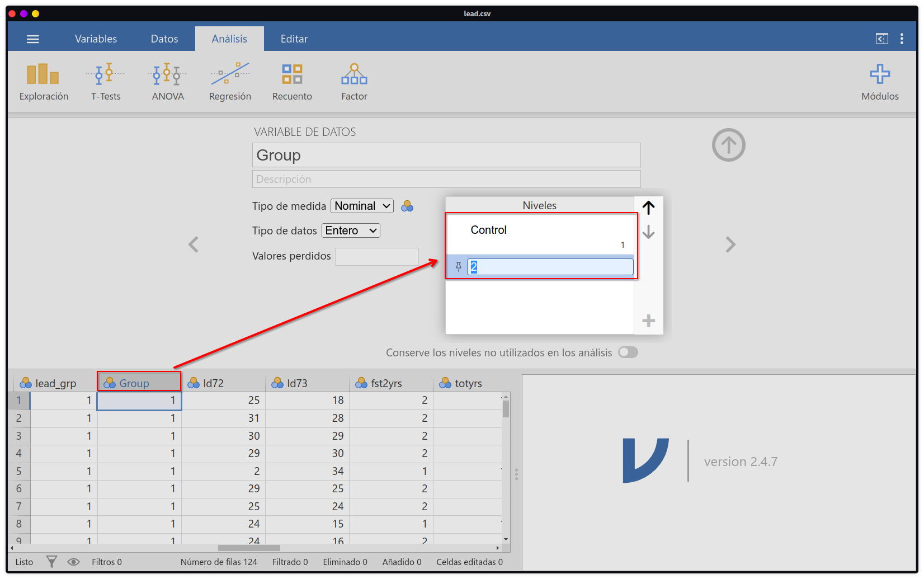Open Exploración analysis menu
The image size is (924, 579).
44,82
